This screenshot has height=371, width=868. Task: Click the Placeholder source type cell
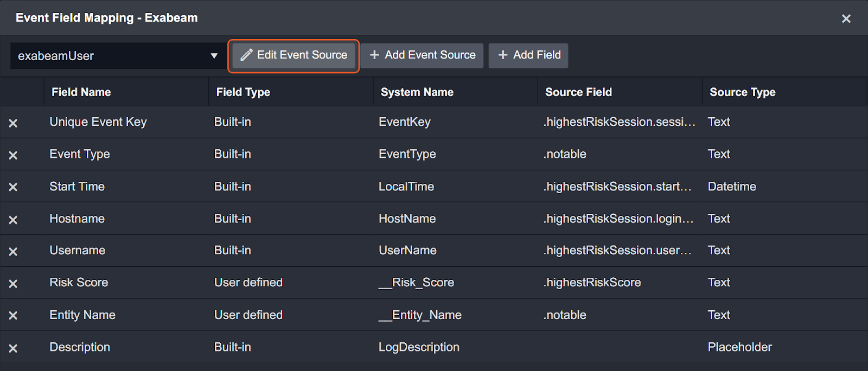739,347
